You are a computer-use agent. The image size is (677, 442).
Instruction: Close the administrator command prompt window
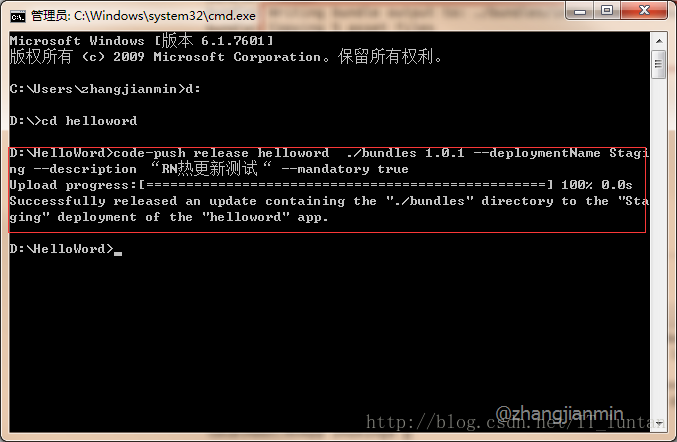pos(644,11)
